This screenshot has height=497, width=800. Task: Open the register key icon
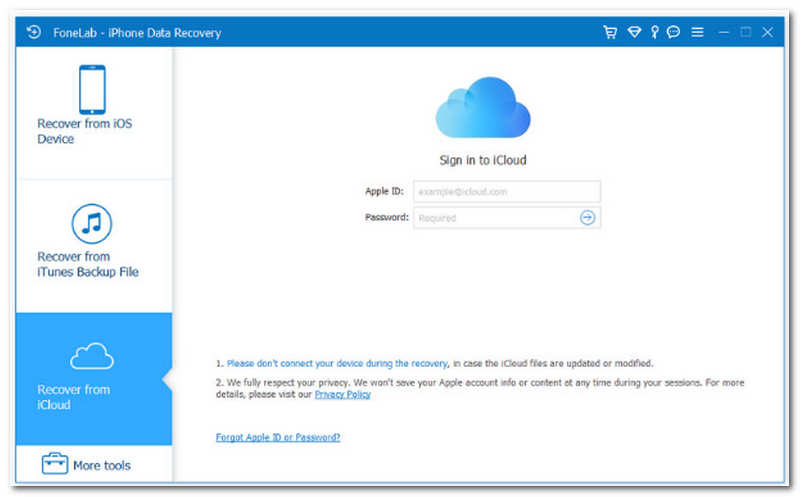[x=654, y=32]
